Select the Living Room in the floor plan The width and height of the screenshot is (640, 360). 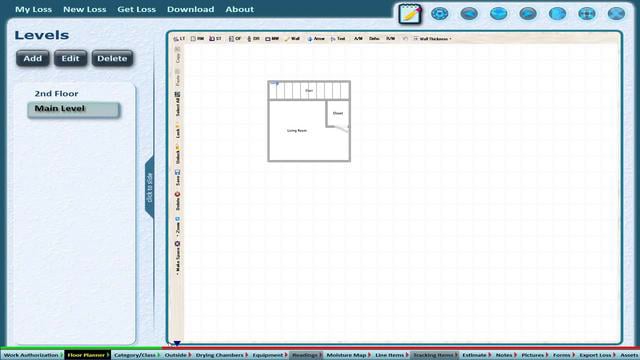pyautogui.click(x=297, y=131)
